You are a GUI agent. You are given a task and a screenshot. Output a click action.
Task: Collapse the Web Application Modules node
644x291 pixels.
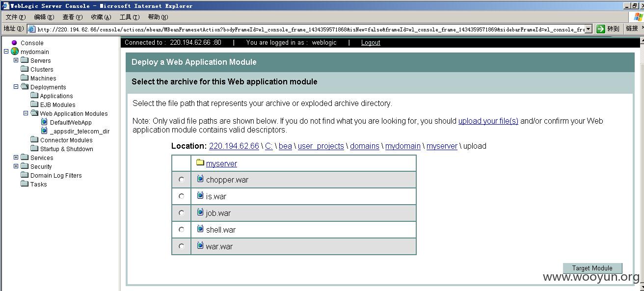[26, 113]
